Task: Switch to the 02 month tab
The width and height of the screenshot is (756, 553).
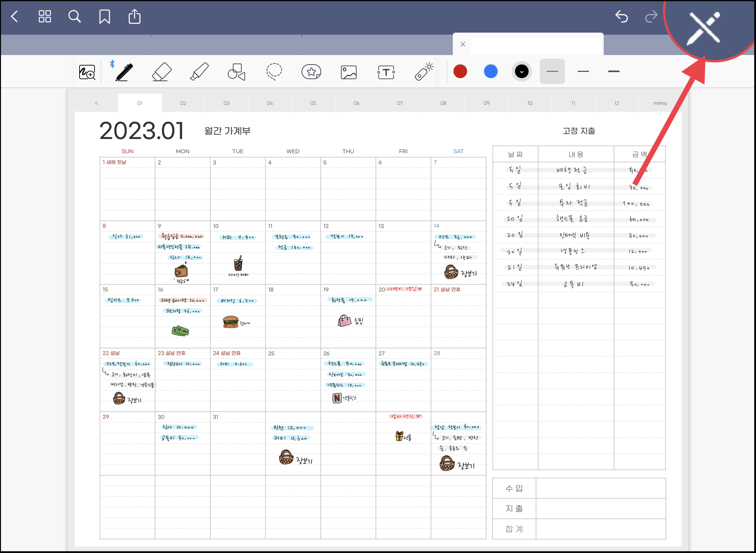Action: pos(183,103)
